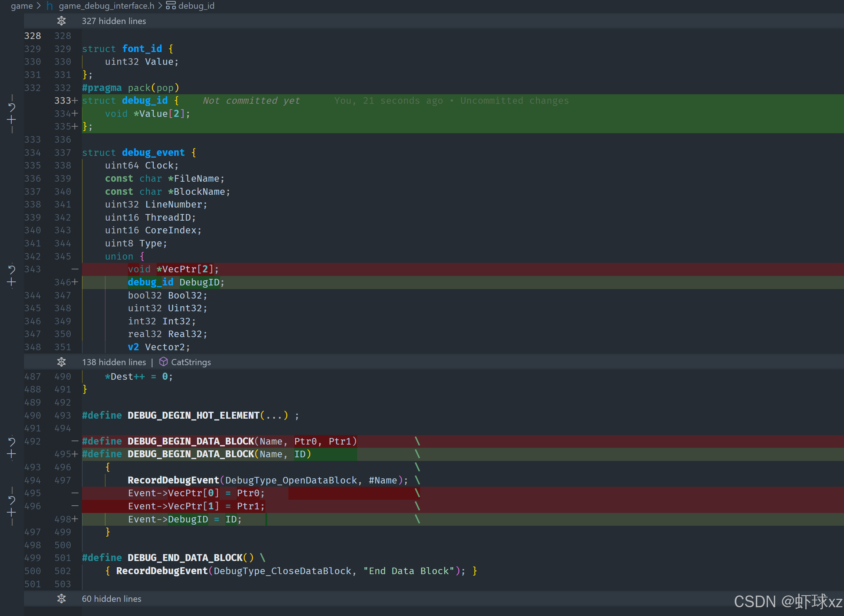
Task: Stage the added debug_id struct block
Action: pos(12,120)
